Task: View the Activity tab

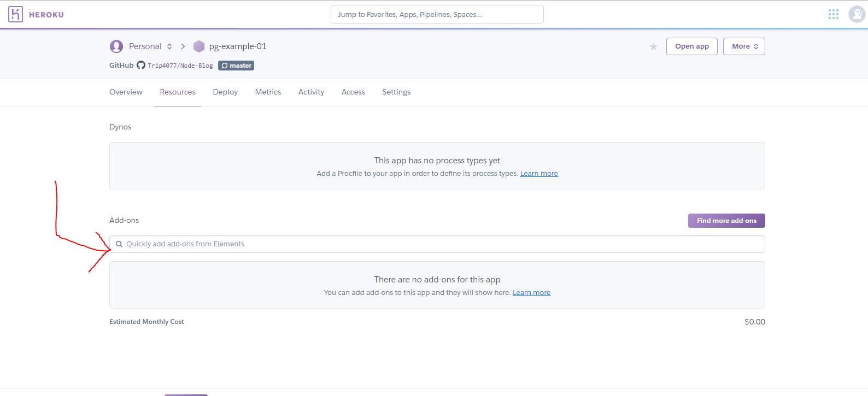Action: tap(311, 92)
